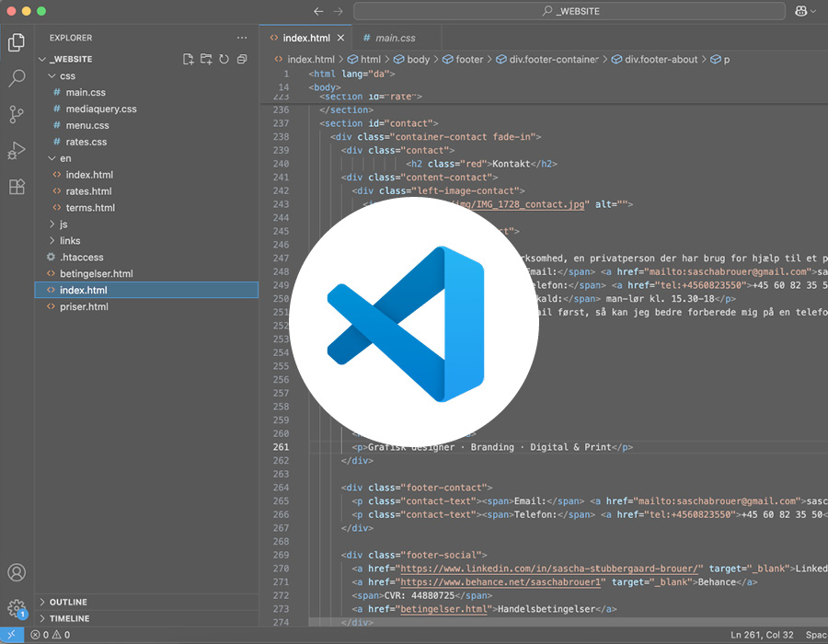Close the index.html editor tab

click(340, 38)
